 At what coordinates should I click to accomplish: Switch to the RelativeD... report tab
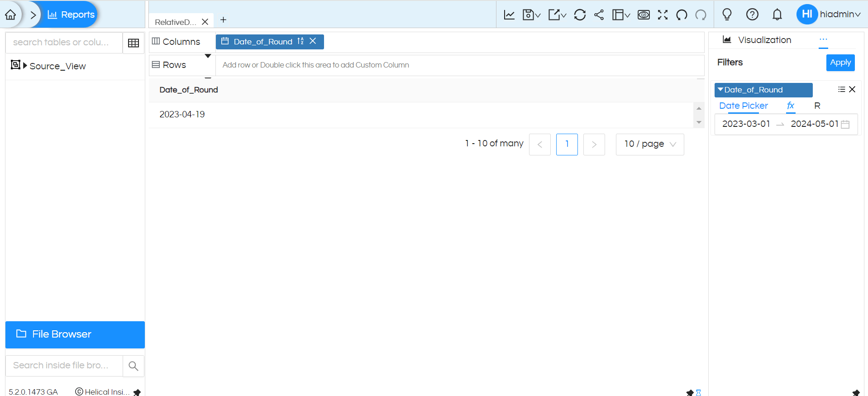coord(176,22)
